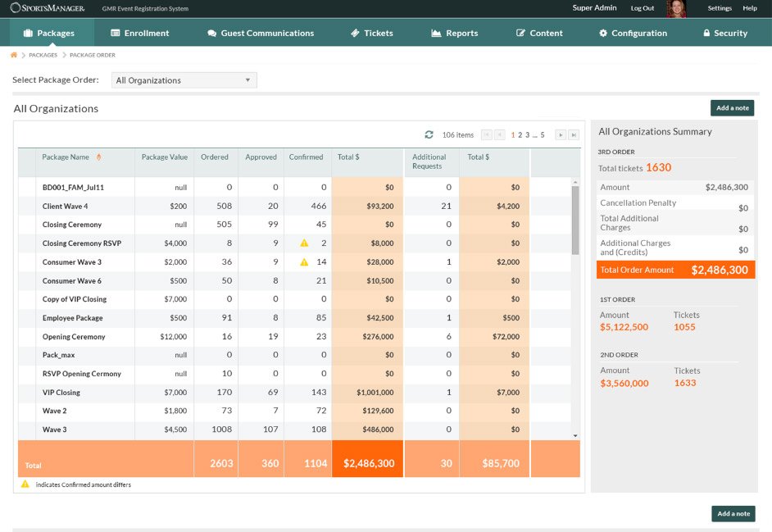Jump to last page using double-arrow icon
The image size is (772, 532).
pos(574,135)
